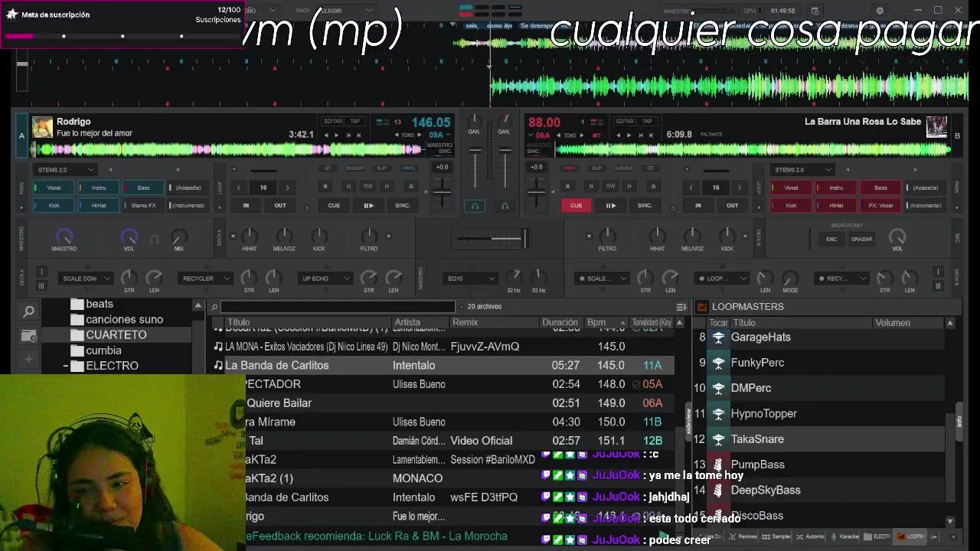Image resolution: width=980 pixels, height=551 pixels.
Task: Open the STEMS 2.0 dropdown on deck A
Action: click(x=64, y=170)
